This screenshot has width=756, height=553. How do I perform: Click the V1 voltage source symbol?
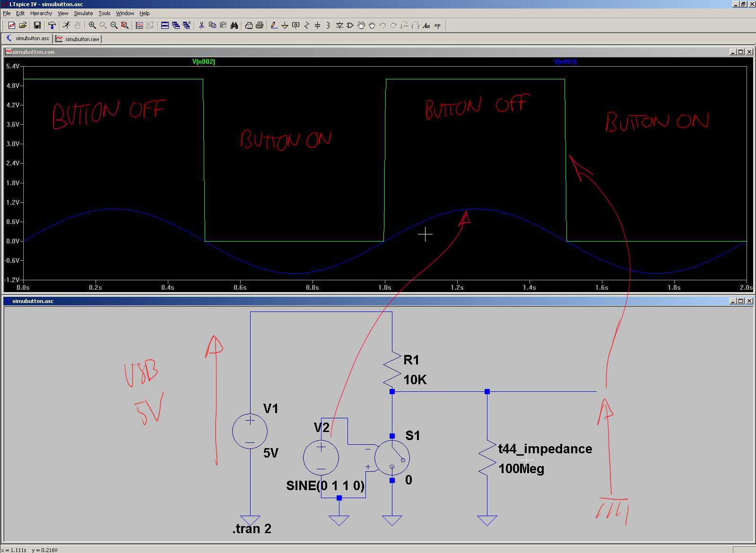pos(250,431)
